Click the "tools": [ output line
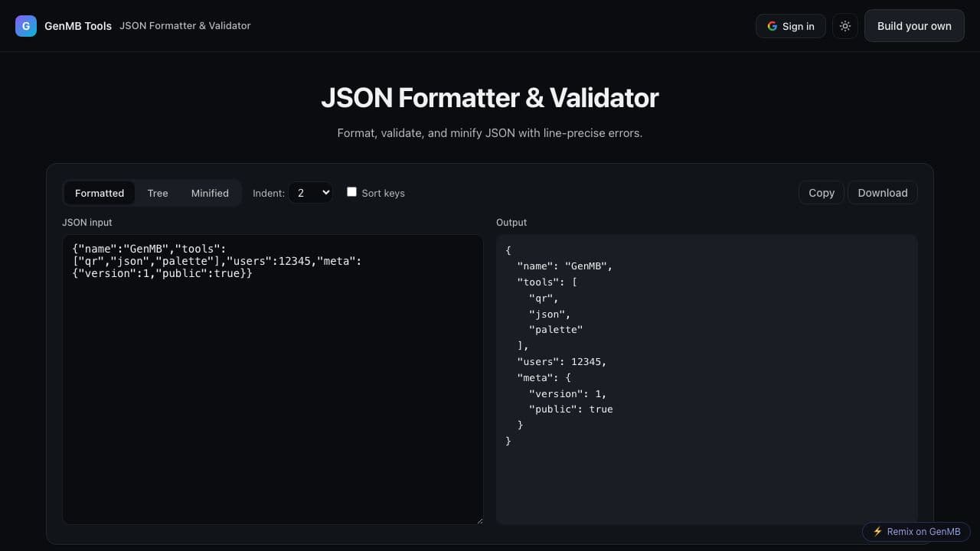Image resolution: width=980 pixels, height=551 pixels. (547, 282)
